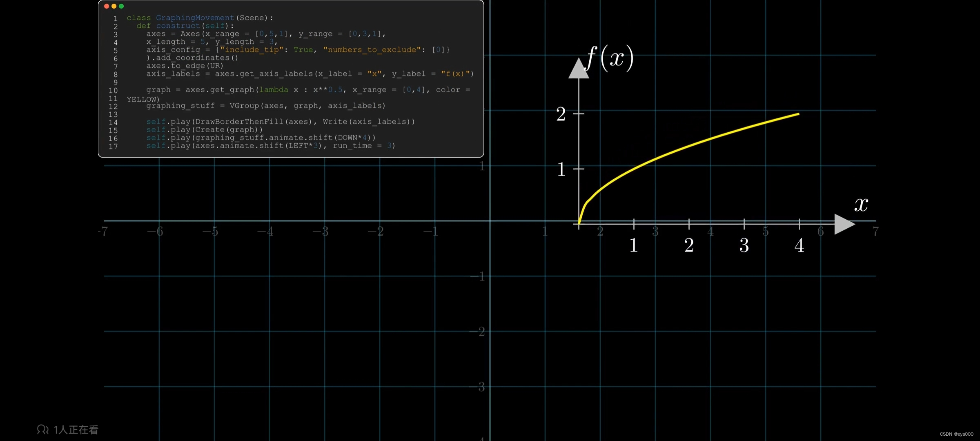This screenshot has height=441, width=980.
Task: Click white tick label 2 on f(x) axis
Action: coord(561,114)
